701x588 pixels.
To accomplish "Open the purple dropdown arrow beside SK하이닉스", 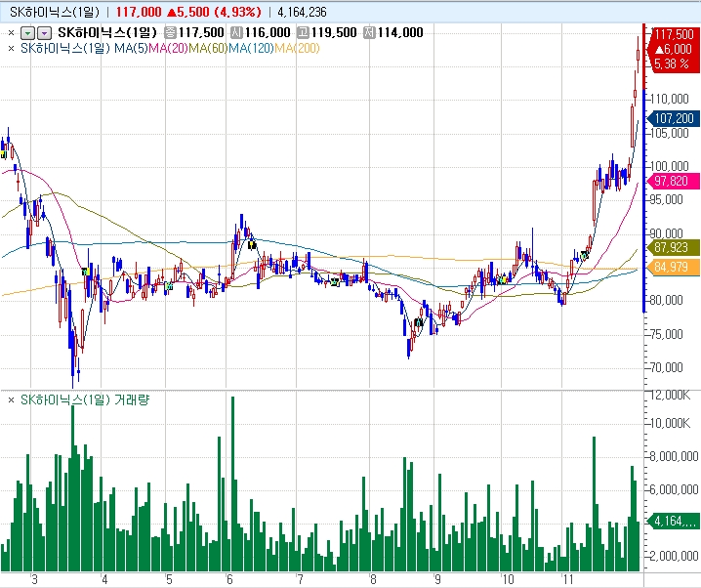I will (44, 32).
